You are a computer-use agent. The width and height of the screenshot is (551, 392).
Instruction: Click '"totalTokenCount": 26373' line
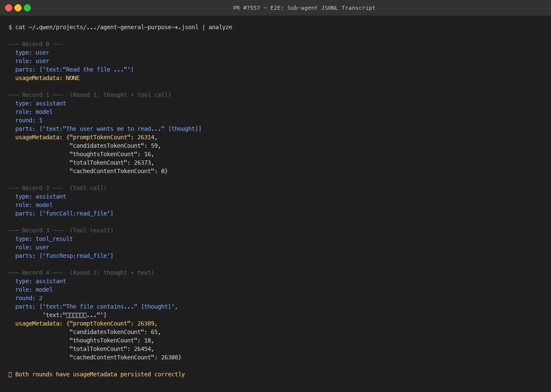[112, 163]
